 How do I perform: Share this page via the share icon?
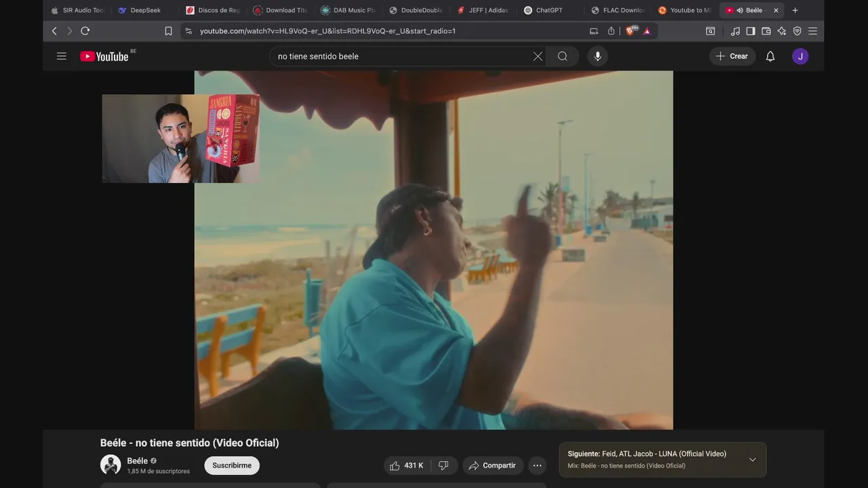pos(611,31)
